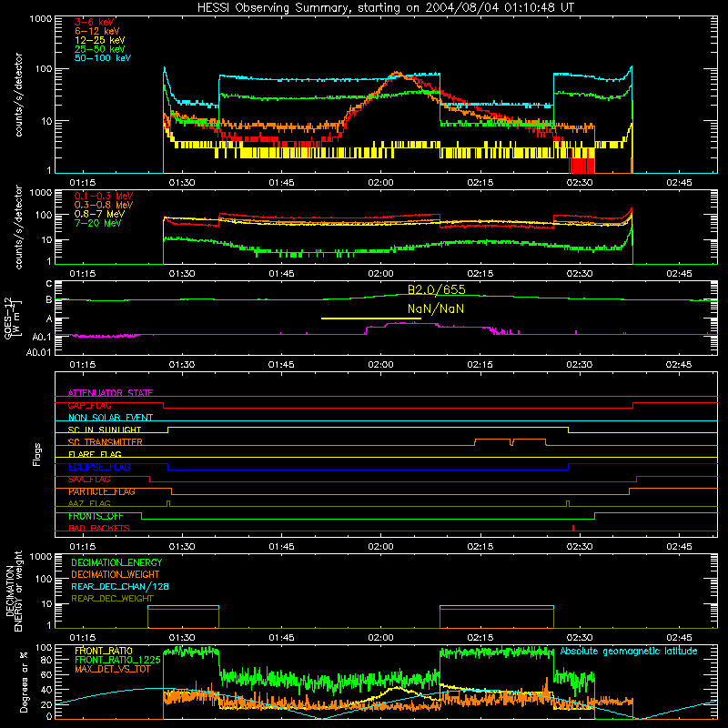Screen dimensions: 728x728
Task: Select the REAR_DEC_WEIGHT legend label
Action: [112, 599]
